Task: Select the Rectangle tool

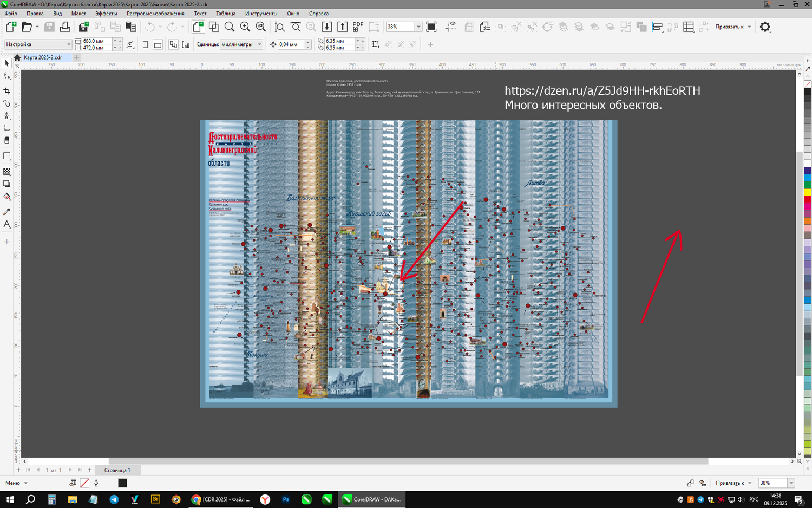Action: coord(7,157)
